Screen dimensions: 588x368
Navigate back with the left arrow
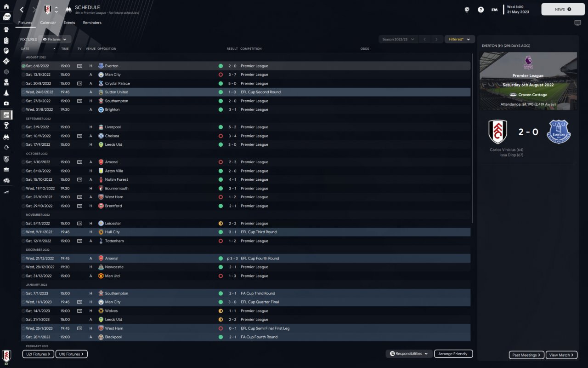[x=22, y=10]
